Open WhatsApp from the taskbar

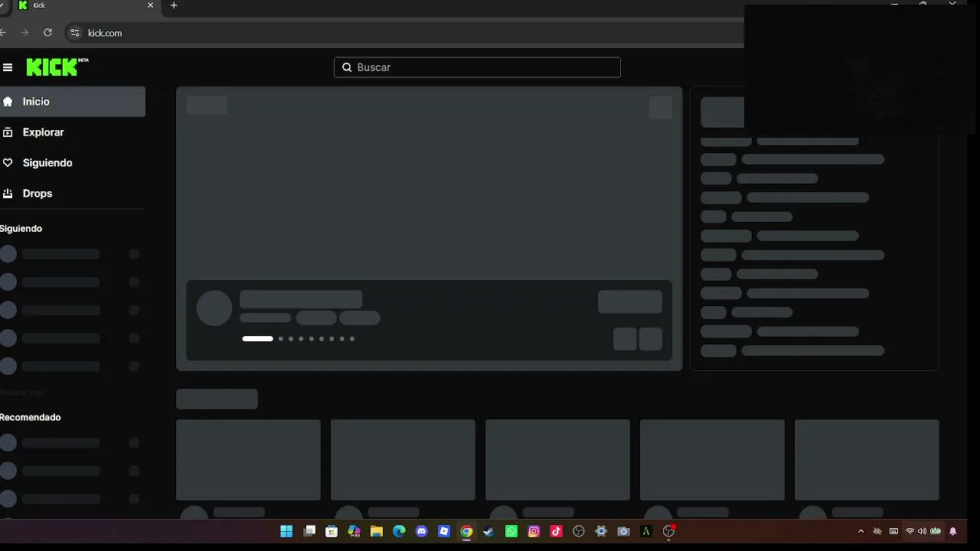[511, 531]
